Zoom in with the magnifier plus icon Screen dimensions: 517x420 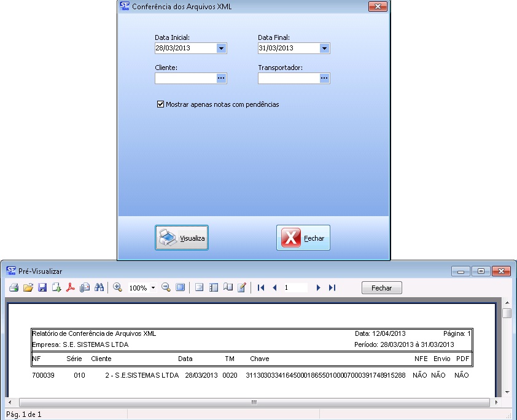(118, 287)
